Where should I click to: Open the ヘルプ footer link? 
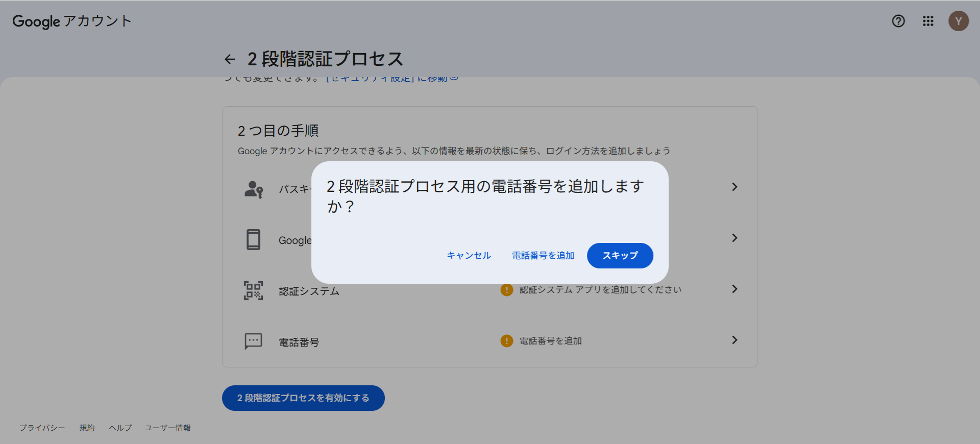pyautogui.click(x=120, y=428)
